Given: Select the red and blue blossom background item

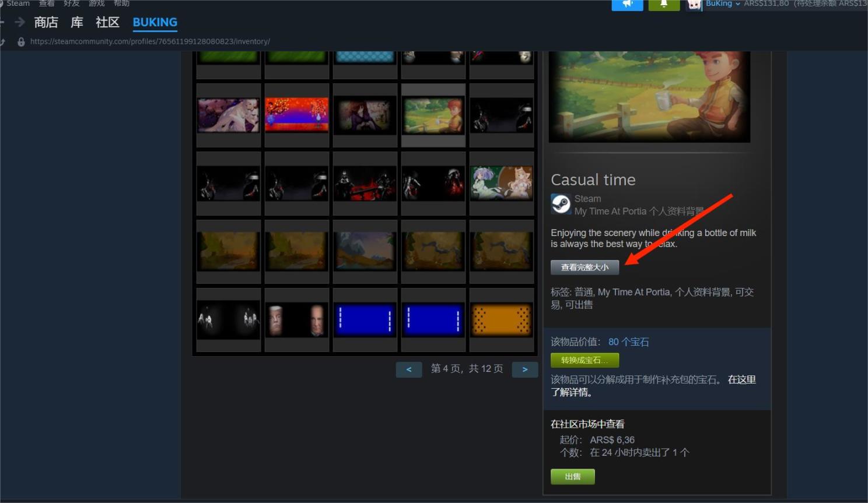Looking at the screenshot, I should [x=297, y=115].
